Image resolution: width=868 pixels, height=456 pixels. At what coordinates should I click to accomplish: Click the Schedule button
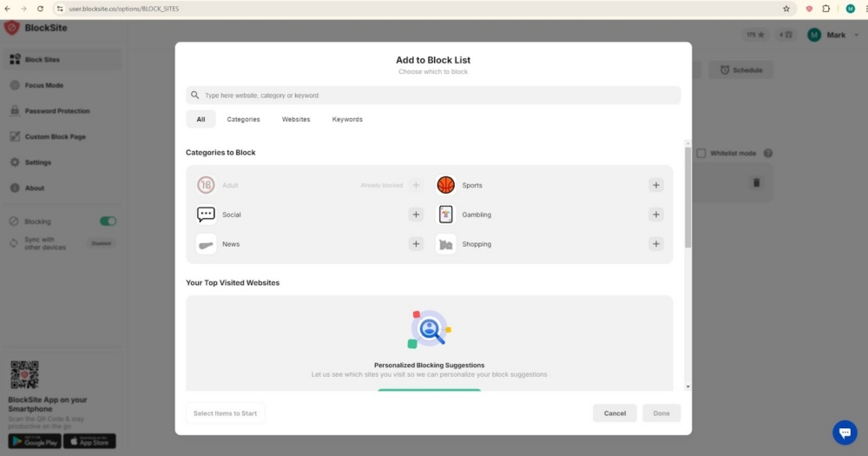coord(740,69)
